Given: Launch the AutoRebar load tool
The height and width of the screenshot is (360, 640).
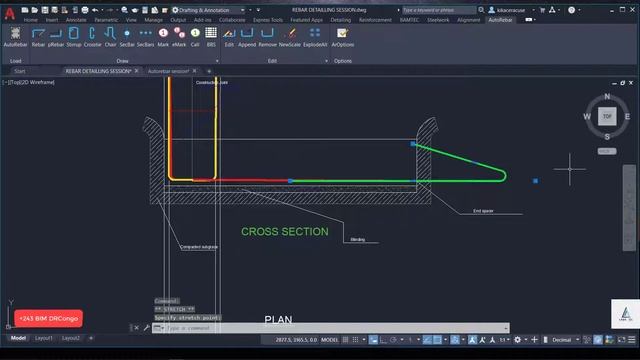Looking at the screenshot, I should (16, 37).
